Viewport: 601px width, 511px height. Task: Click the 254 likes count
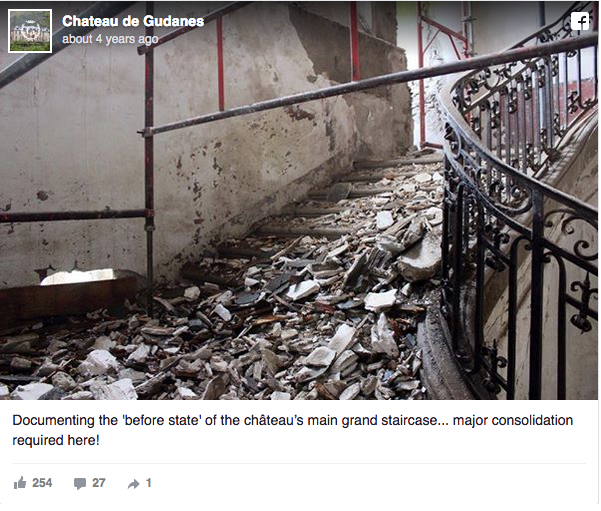coord(42,483)
